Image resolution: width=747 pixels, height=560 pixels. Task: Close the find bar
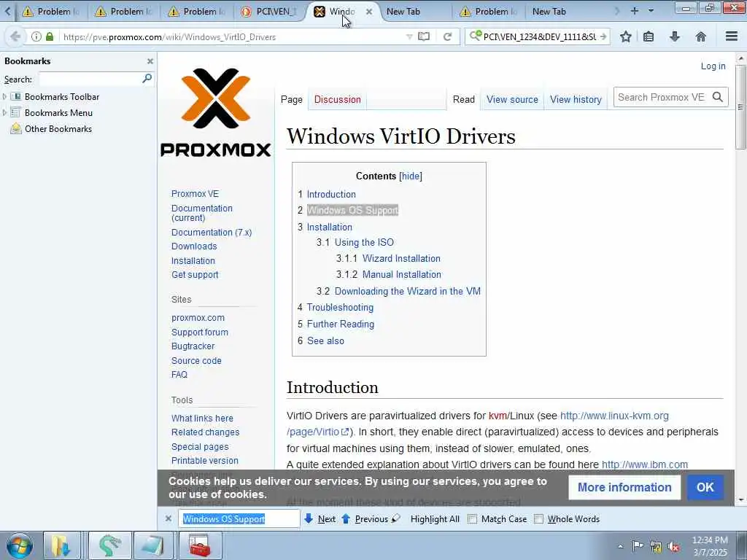169,518
